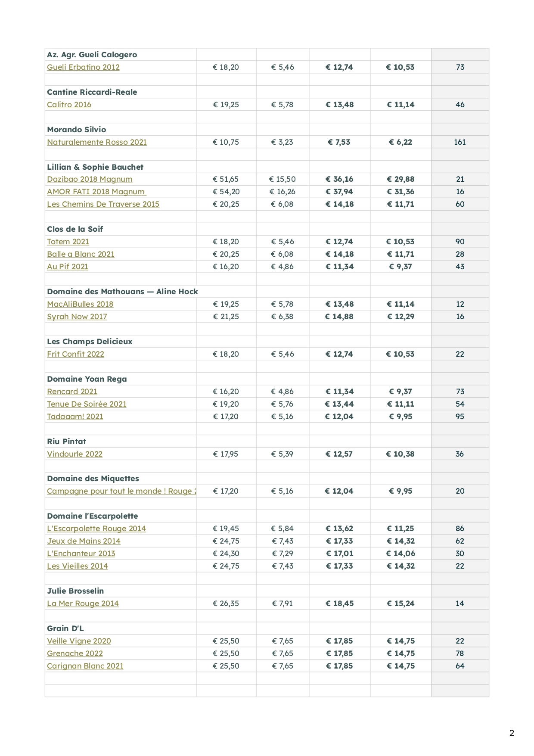This screenshot has height=756, width=534.
Task: Click quantity 86 for L'Escarpolette Rouge
Action: coord(460,529)
